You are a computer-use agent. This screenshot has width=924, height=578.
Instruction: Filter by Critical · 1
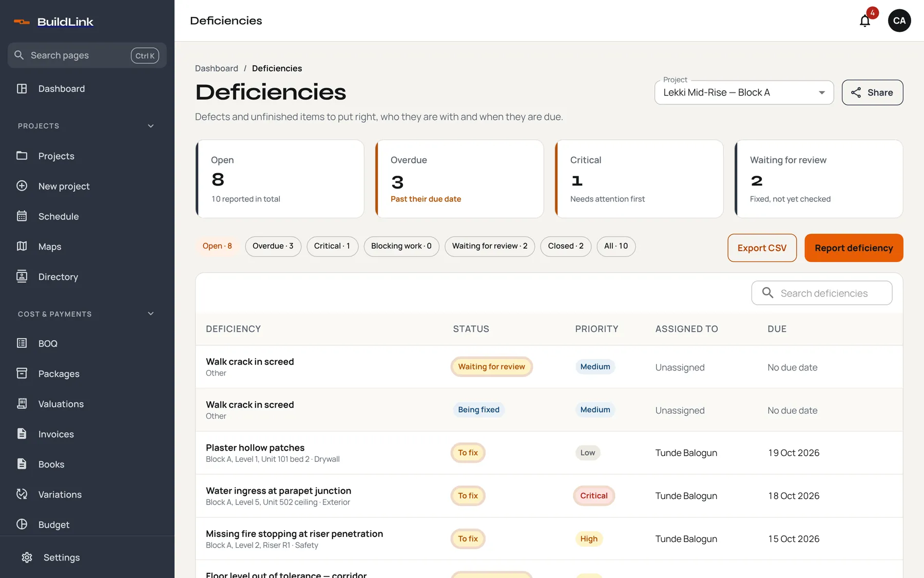click(332, 246)
